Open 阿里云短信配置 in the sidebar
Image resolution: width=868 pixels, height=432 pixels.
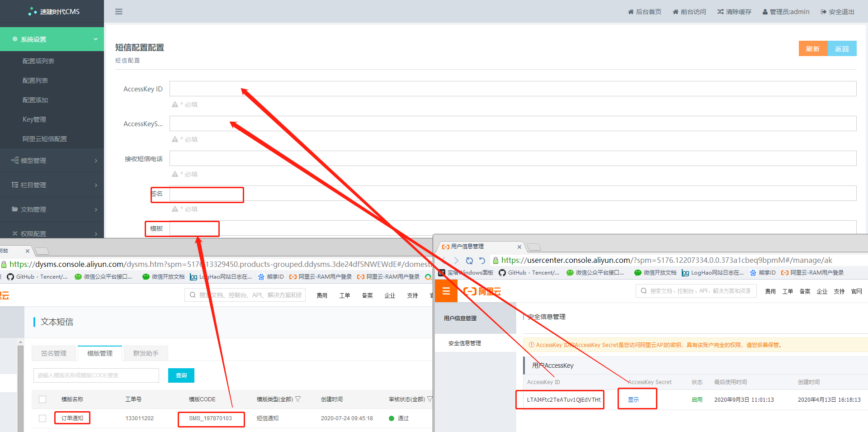[x=45, y=139]
